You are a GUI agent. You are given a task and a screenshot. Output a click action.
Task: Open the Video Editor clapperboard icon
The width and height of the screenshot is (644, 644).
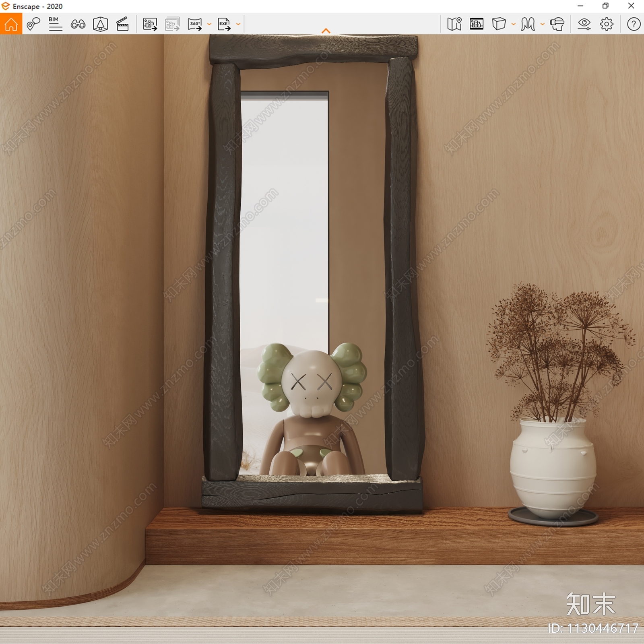click(122, 24)
